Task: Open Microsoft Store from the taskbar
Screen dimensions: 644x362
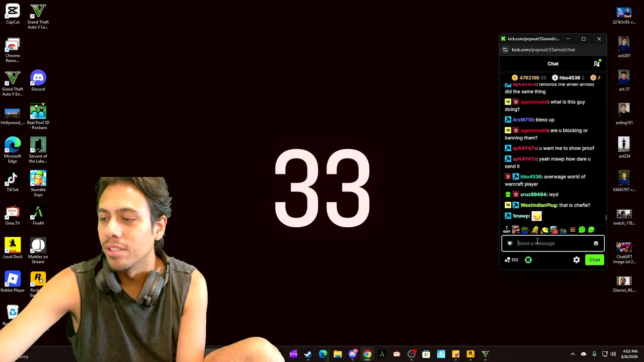Action: coord(426,354)
